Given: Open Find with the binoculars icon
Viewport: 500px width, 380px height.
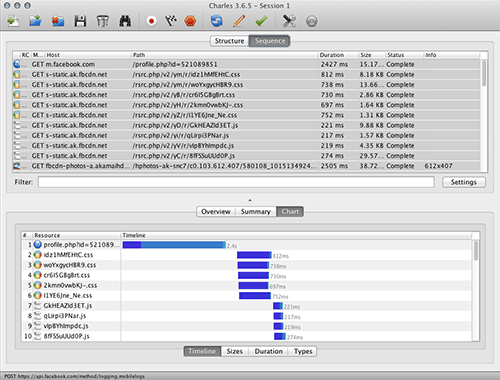Looking at the screenshot, I should click(125, 21).
